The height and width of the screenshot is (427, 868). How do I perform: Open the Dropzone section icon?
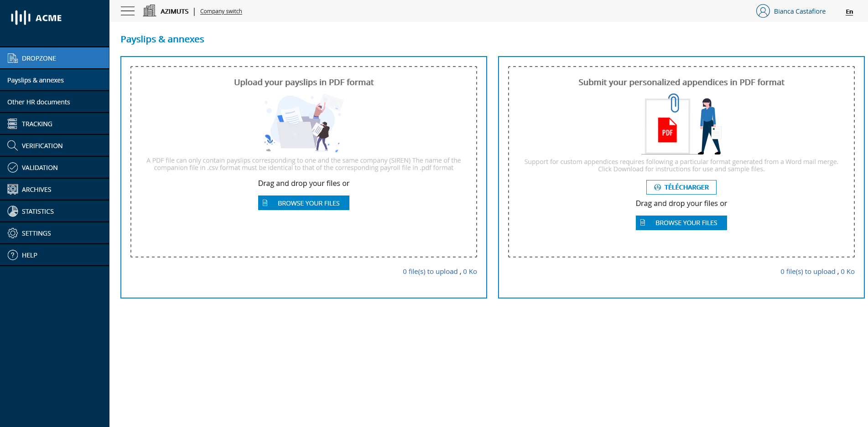pos(12,57)
